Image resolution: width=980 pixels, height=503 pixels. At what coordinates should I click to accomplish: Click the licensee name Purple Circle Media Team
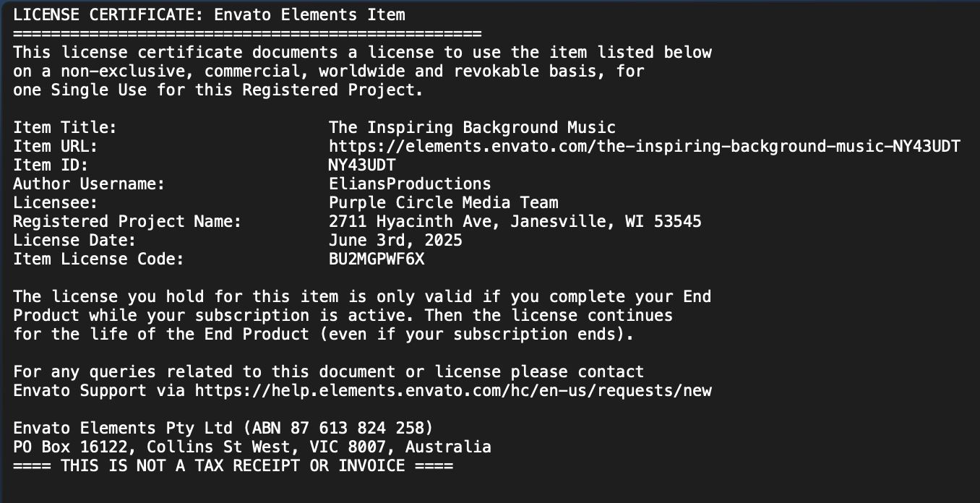click(x=443, y=203)
